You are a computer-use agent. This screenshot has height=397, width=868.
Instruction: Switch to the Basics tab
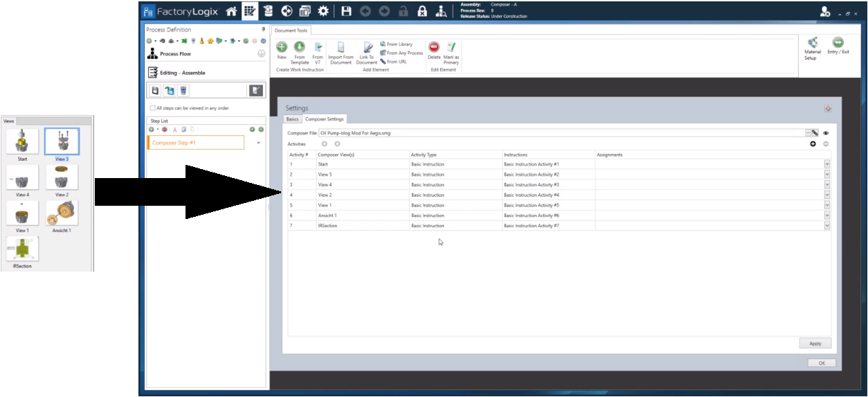click(293, 119)
